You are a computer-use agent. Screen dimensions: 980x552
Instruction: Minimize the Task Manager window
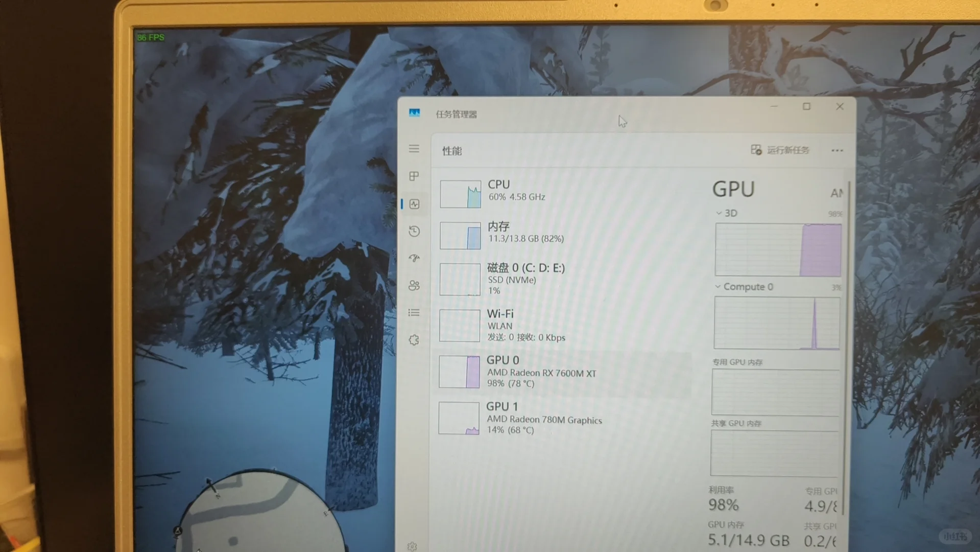click(774, 106)
